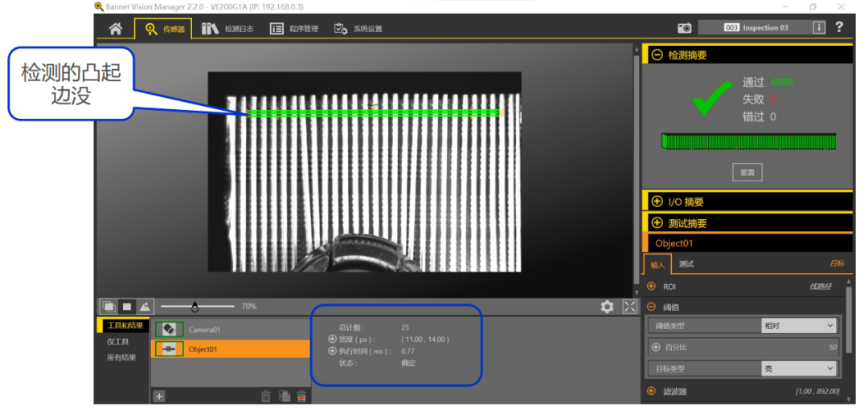Click the fit-to-window expand icon
Screen dimensions: 868x411
pyautogui.click(x=629, y=307)
